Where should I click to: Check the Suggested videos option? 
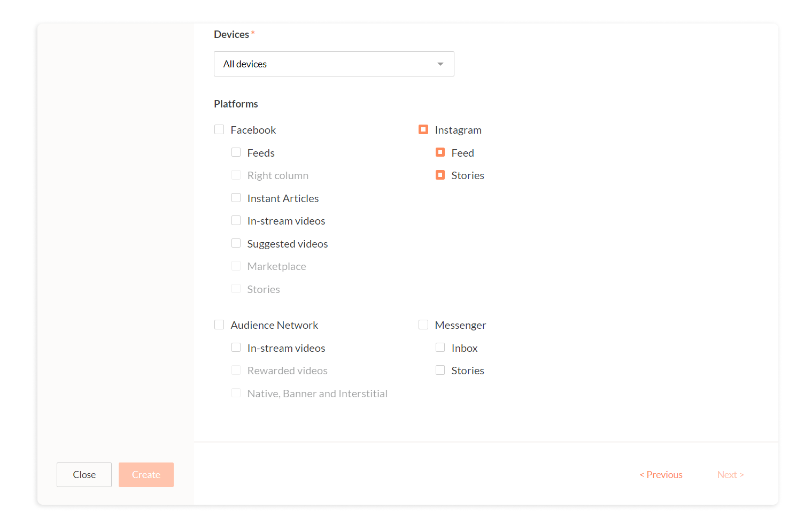pyautogui.click(x=236, y=243)
